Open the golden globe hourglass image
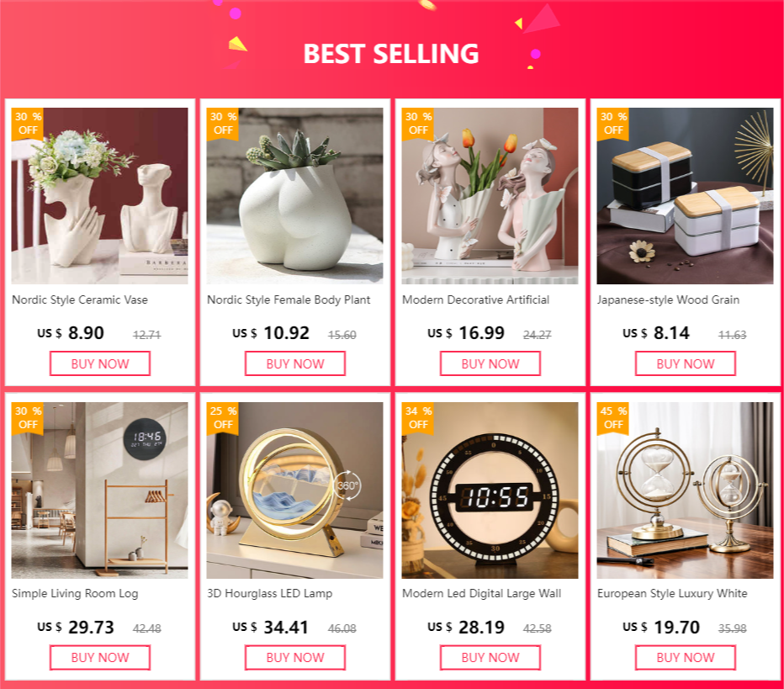Image resolution: width=784 pixels, height=689 pixels. point(685,490)
